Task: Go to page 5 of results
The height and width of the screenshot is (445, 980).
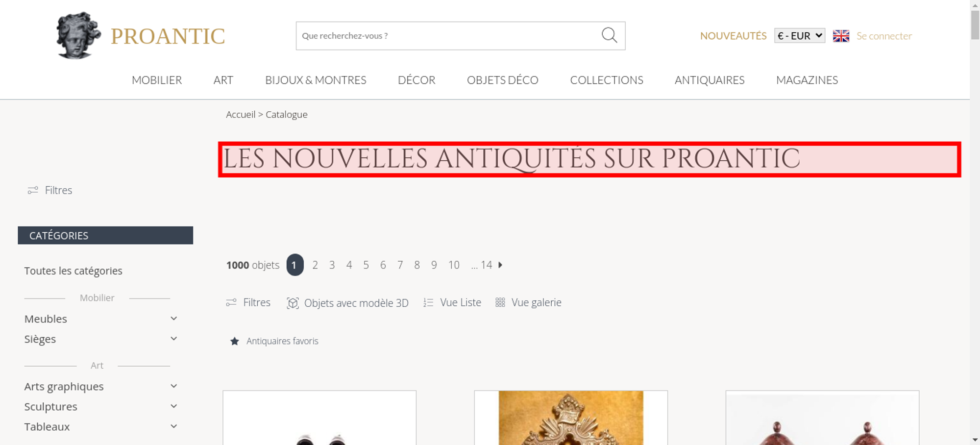Action: coord(366,265)
